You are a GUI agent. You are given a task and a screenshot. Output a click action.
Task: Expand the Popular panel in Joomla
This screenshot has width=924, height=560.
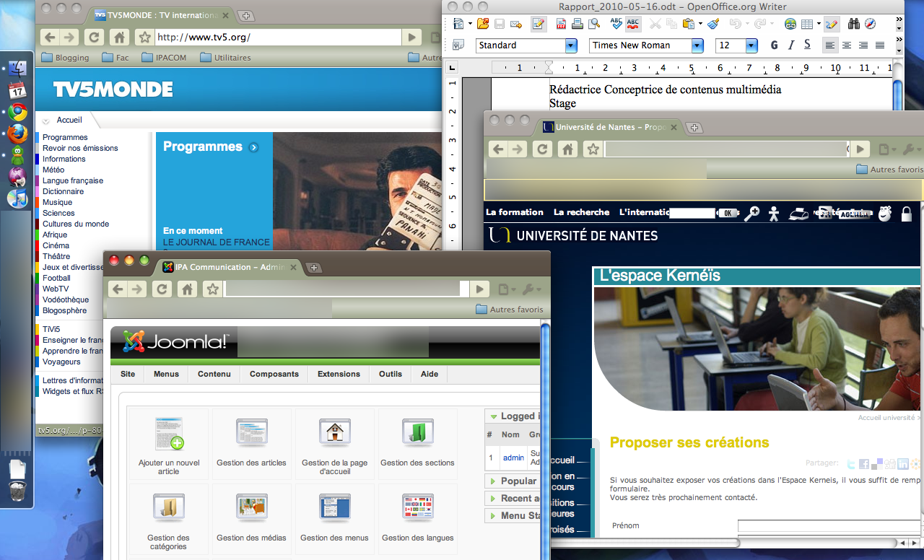click(513, 481)
